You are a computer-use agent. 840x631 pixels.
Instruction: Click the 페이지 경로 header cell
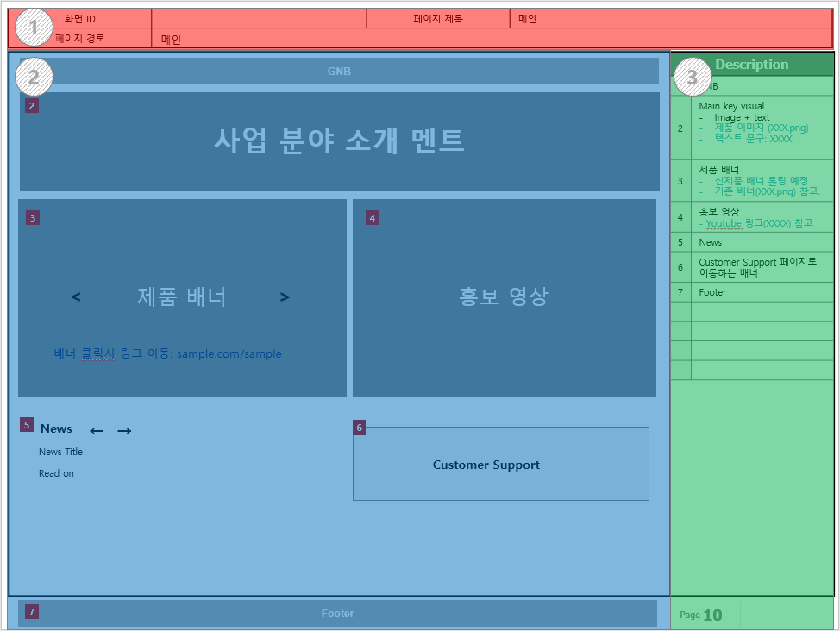point(80,38)
